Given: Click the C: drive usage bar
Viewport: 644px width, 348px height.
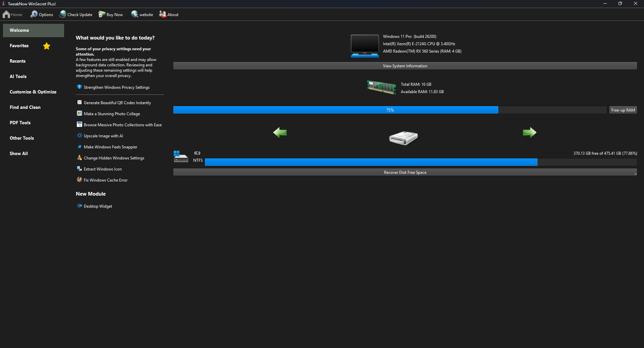Looking at the screenshot, I should [421, 162].
